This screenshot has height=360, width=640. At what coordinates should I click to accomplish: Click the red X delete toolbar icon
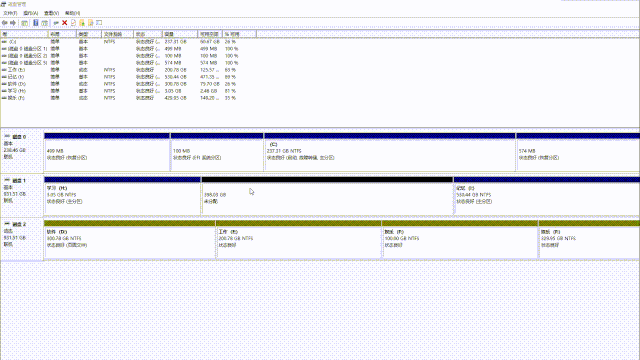64,23
